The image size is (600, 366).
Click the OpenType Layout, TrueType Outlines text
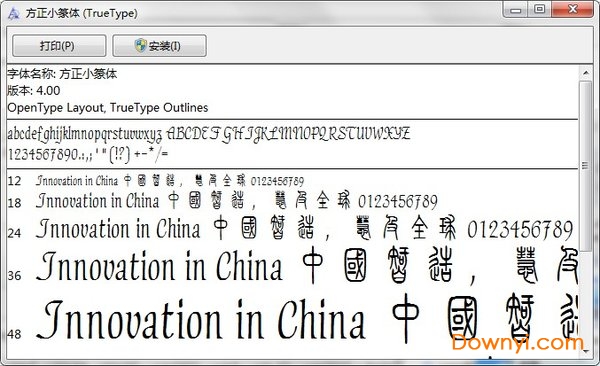(108, 108)
